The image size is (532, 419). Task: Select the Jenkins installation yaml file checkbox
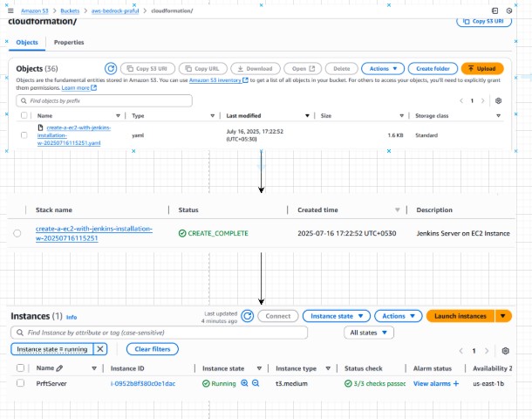coord(24,135)
